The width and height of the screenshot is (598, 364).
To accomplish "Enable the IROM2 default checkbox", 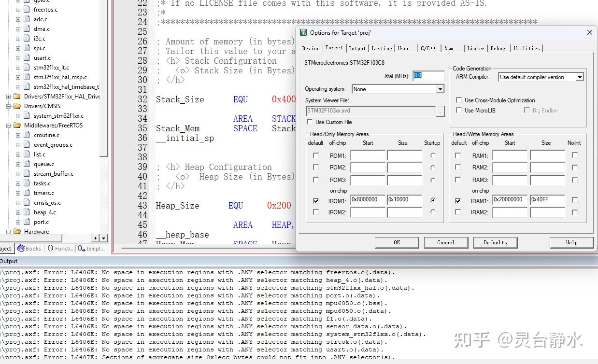I will 316,212.
